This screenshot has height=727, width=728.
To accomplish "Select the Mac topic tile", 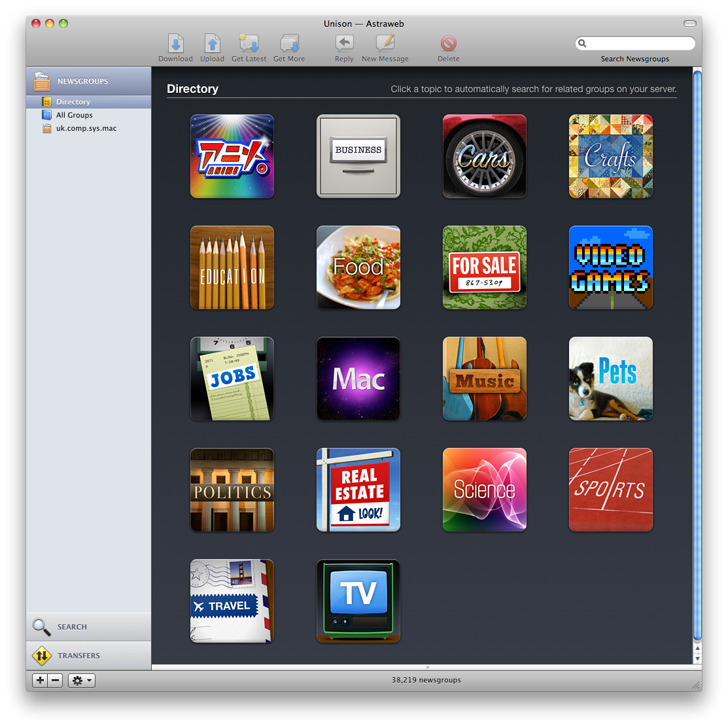I will point(358,379).
